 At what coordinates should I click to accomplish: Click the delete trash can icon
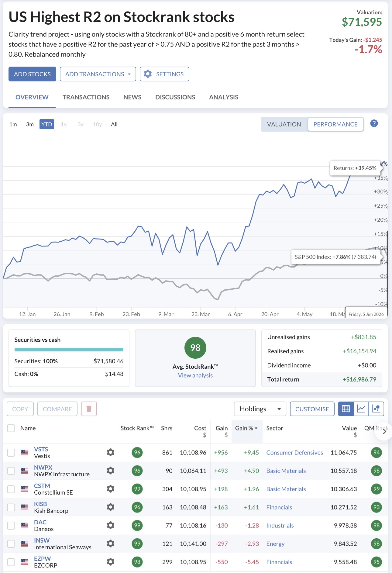click(x=89, y=409)
